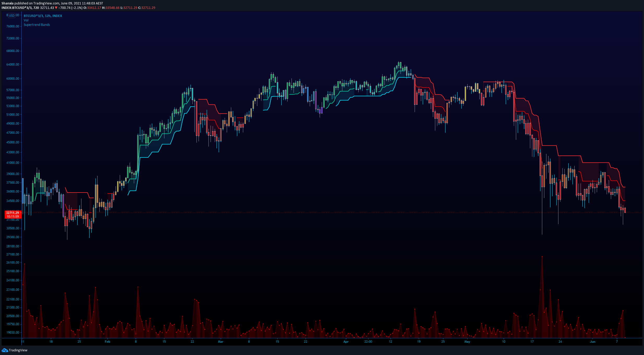Click the 17 date marker on time axis
Screen dimensions: 644x355
pos(532,342)
